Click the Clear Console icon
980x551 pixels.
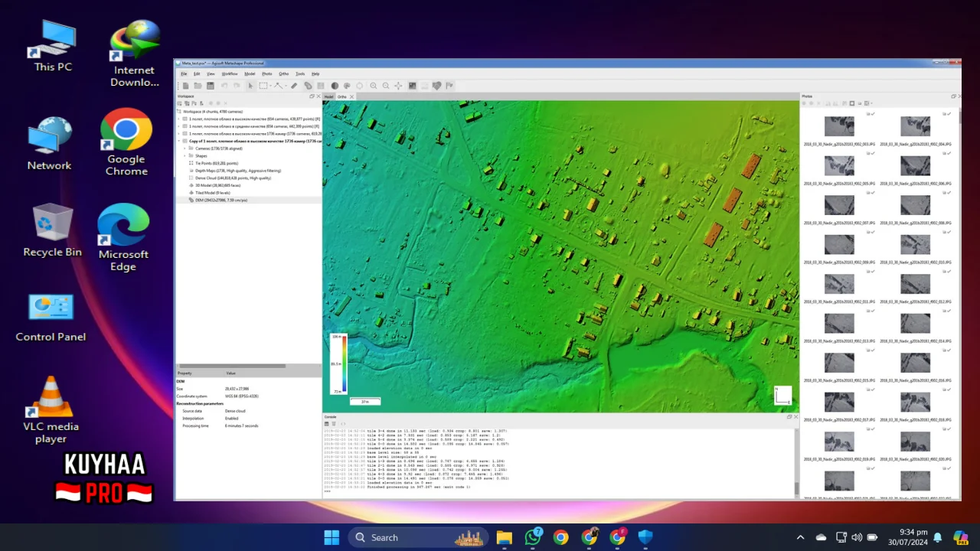point(334,424)
